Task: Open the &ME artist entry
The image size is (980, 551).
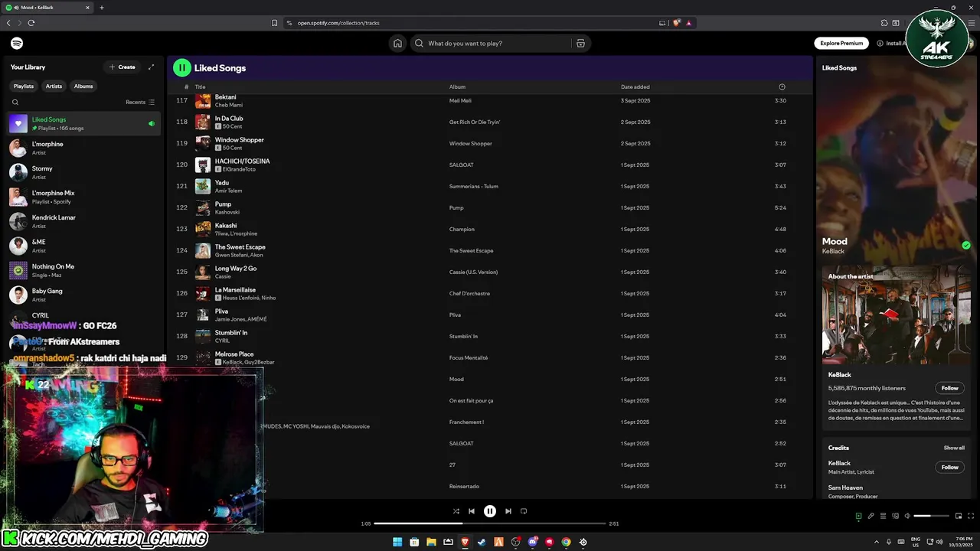Action: [84, 246]
